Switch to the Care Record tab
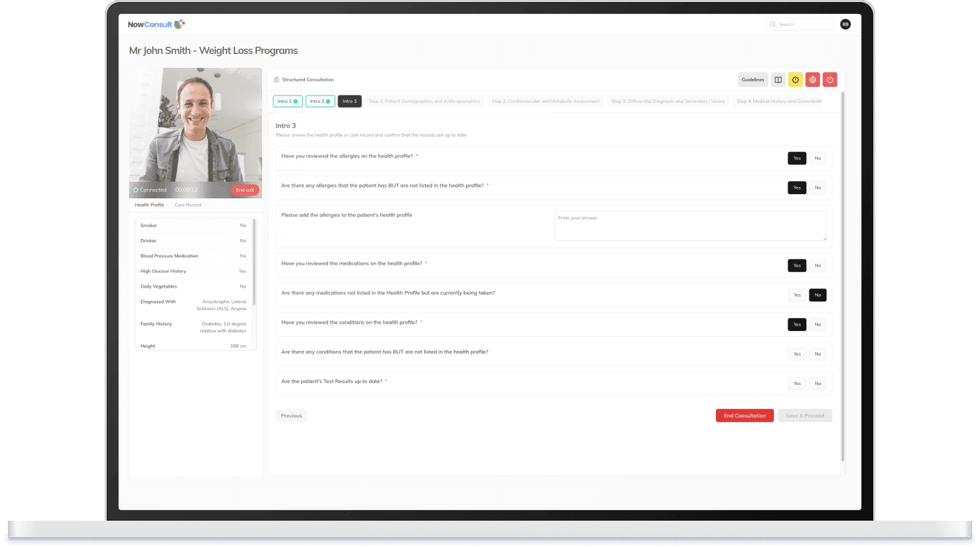 188,205
